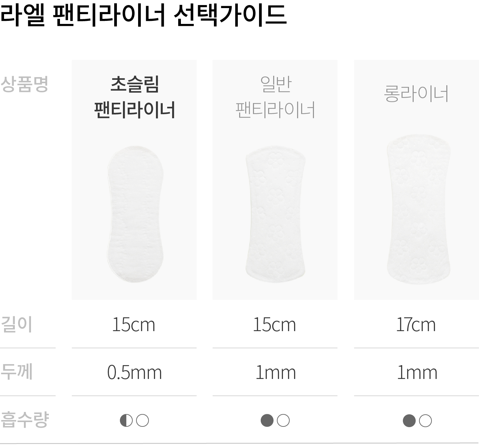Click the filled absorbency circle under 일반 팬티라이너
This screenshot has width=479, height=448.
(x=267, y=420)
